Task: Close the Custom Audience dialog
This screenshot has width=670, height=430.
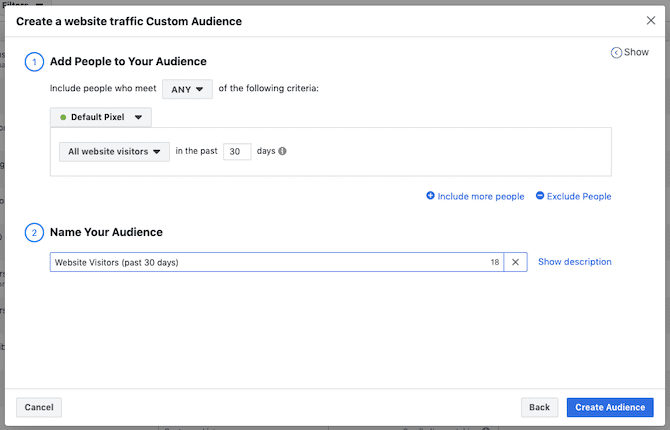Action: coord(651,20)
